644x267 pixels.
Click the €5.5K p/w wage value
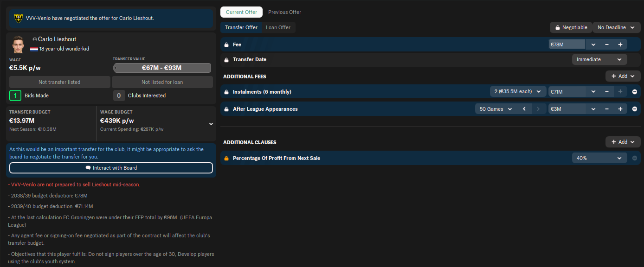[25, 68]
